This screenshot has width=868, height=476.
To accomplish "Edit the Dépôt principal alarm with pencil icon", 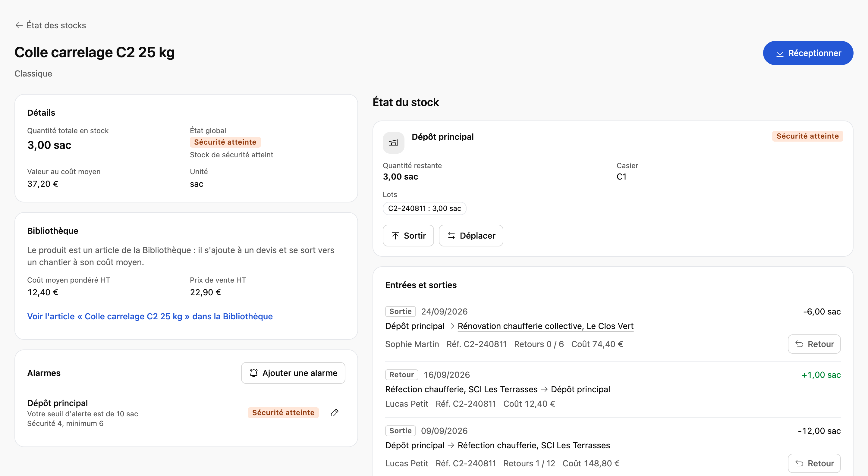I will (x=334, y=413).
